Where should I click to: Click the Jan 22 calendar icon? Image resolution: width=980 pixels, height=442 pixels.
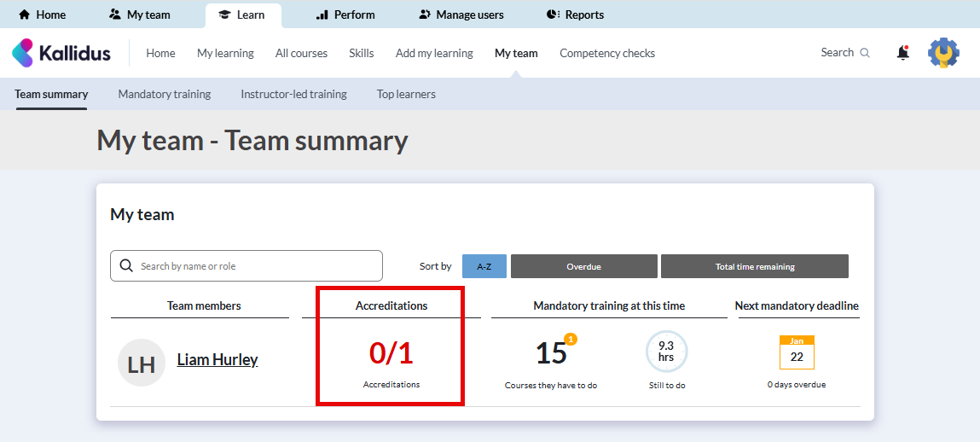coord(797,352)
